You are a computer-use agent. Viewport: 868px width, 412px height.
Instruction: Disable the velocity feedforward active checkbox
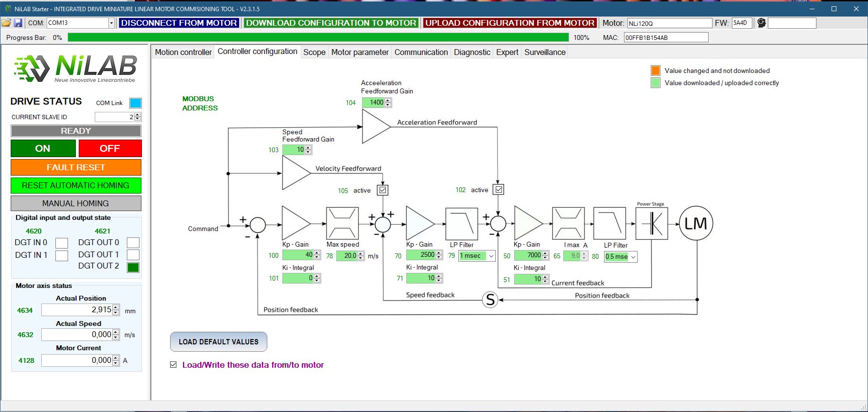(383, 190)
